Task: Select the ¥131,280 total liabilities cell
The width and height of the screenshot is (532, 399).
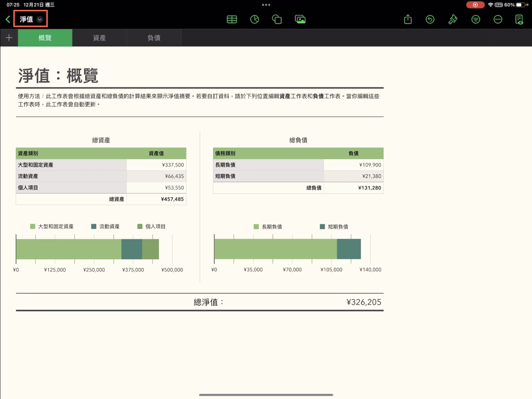Action: point(354,188)
